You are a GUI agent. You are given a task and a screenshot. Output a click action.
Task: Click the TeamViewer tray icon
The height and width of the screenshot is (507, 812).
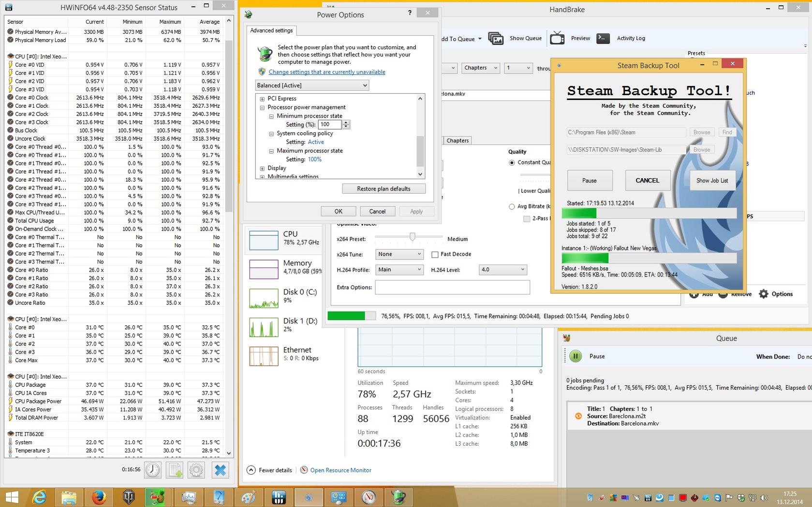click(717, 497)
